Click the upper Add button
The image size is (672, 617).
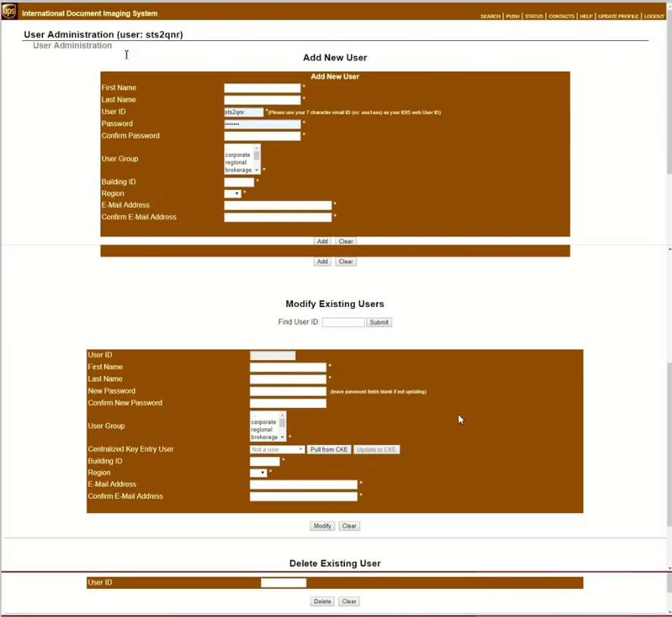click(x=322, y=242)
